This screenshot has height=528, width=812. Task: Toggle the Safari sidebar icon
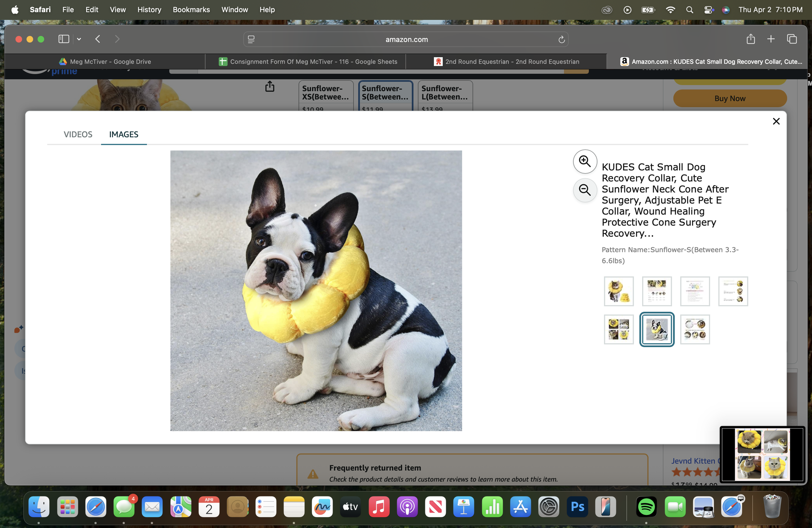(64, 39)
